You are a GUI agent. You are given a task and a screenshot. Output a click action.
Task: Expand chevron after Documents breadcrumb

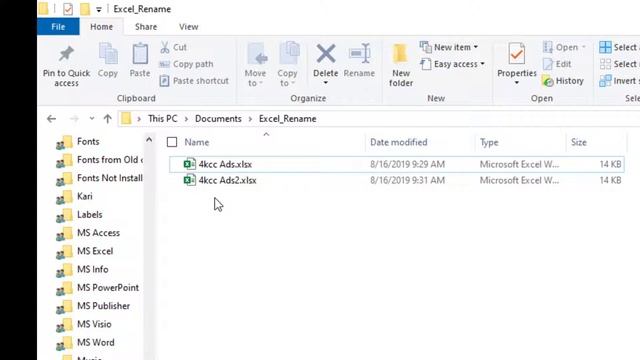pyautogui.click(x=250, y=119)
